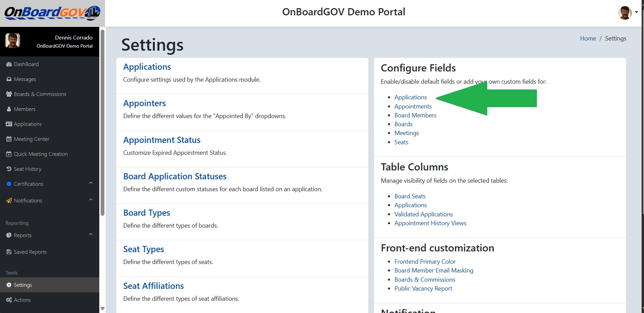Click the DashBoard palette icon in sidebar
The height and width of the screenshot is (313, 644).
point(9,64)
